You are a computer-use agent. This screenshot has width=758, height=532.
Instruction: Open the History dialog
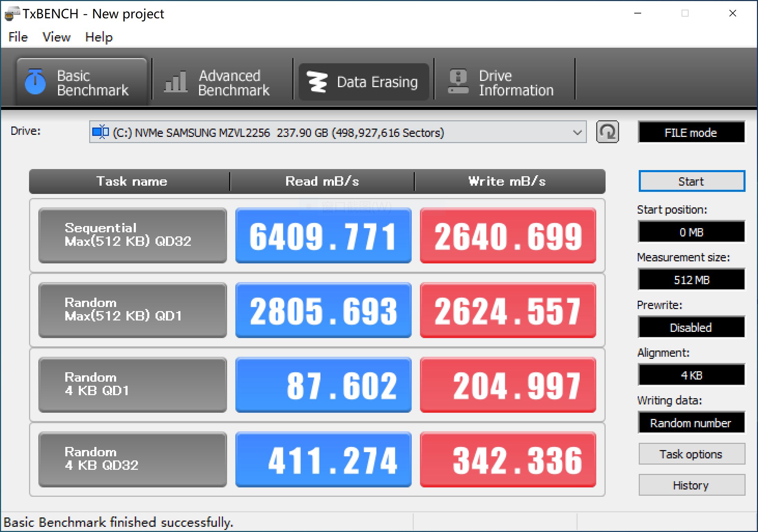click(x=691, y=485)
